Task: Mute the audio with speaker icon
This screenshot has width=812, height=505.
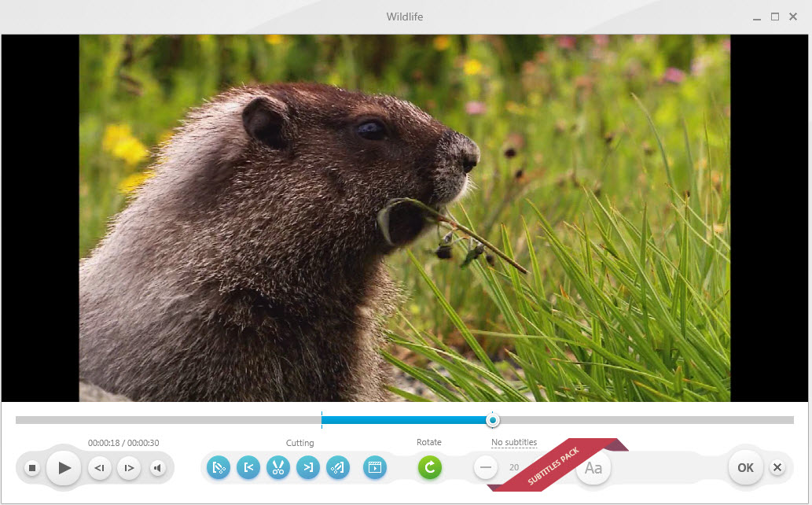Action: coord(157,468)
